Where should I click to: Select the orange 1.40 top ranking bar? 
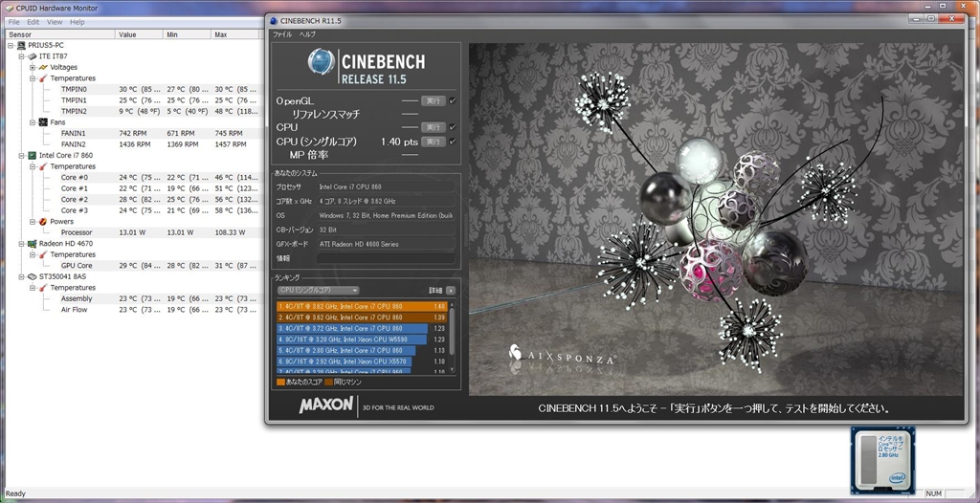point(364,307)
